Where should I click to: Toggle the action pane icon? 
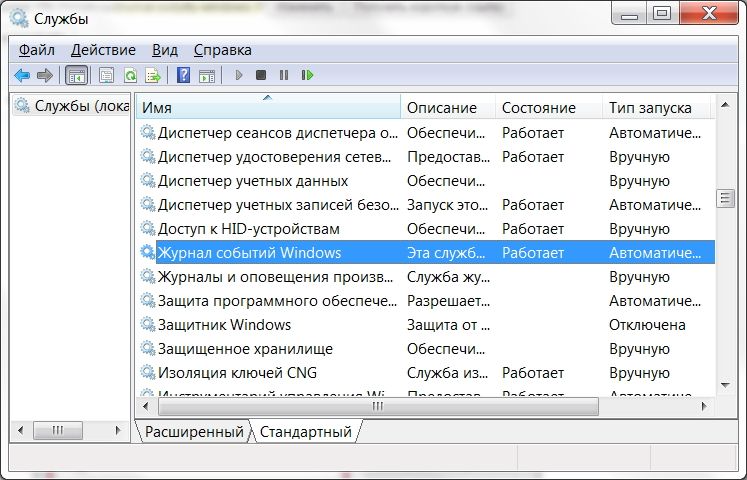click(207, 75)
